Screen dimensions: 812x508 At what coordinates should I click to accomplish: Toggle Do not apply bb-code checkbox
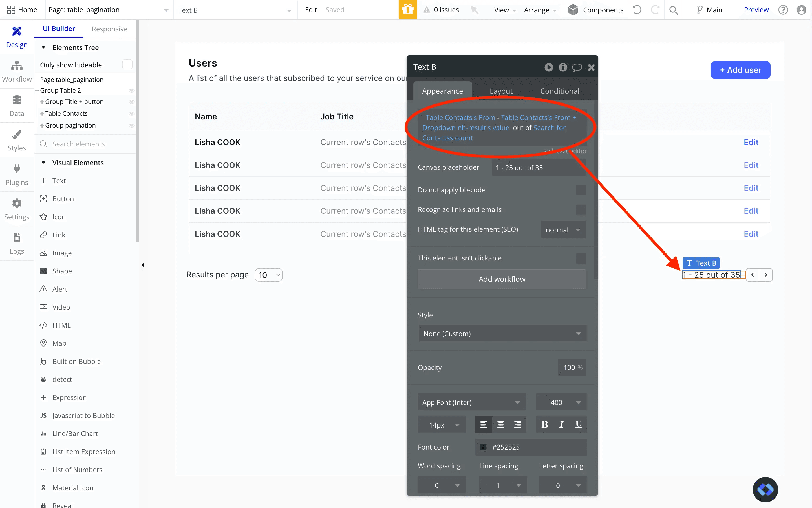[581, 190]
